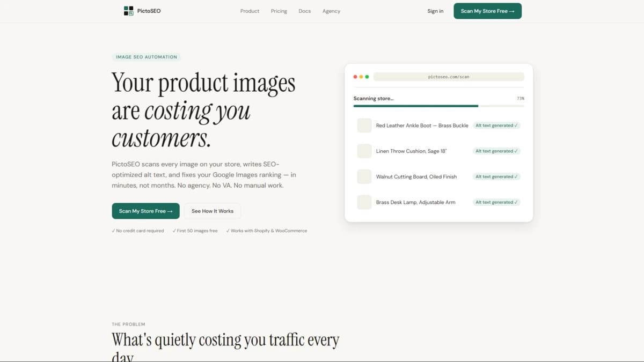
Task: Select thumbnail for Linen Throw Cushion
Action: [x=364, y=151]
